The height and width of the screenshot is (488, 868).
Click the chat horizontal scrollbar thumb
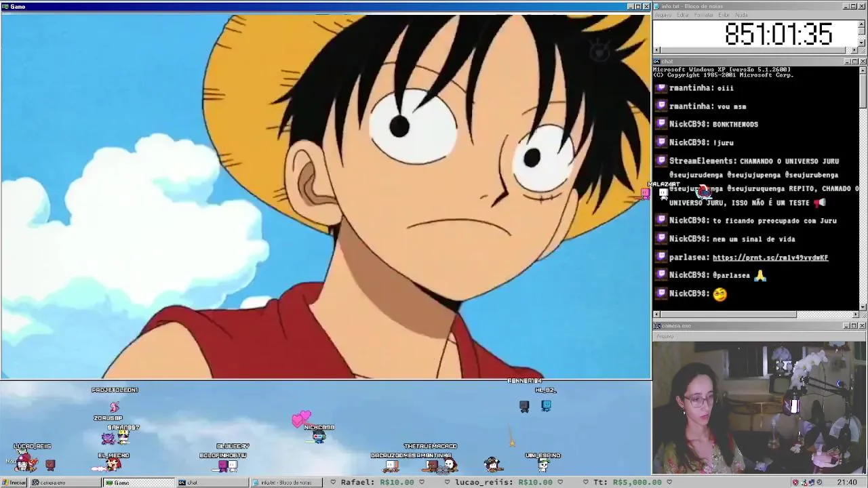728,314
